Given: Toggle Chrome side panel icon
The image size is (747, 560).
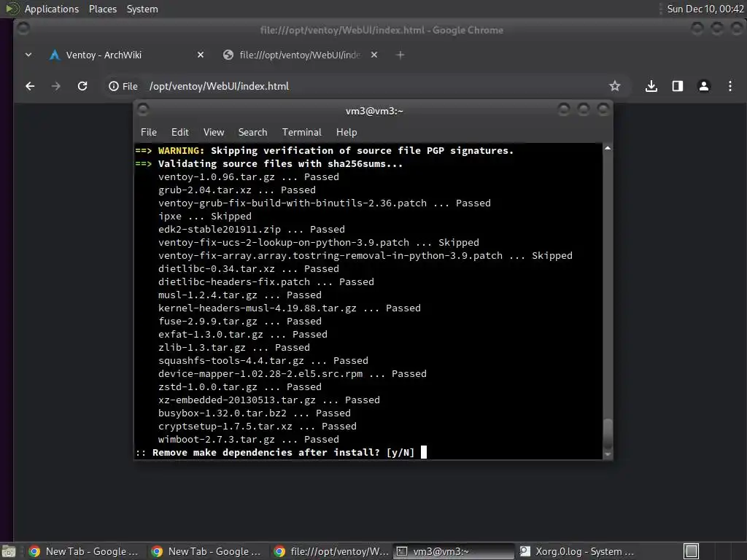Looking at the screenshot, I should coord(678,86).
